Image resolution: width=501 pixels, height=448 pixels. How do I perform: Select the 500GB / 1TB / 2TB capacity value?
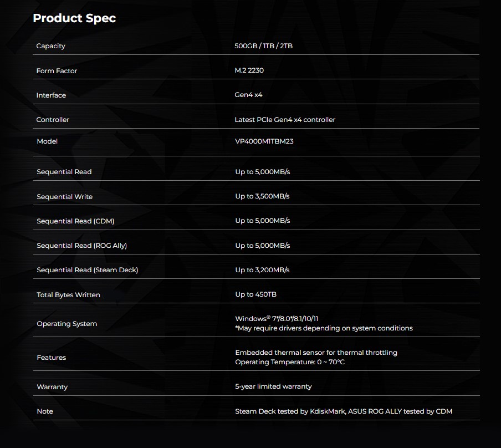click(x=263, y=46)
